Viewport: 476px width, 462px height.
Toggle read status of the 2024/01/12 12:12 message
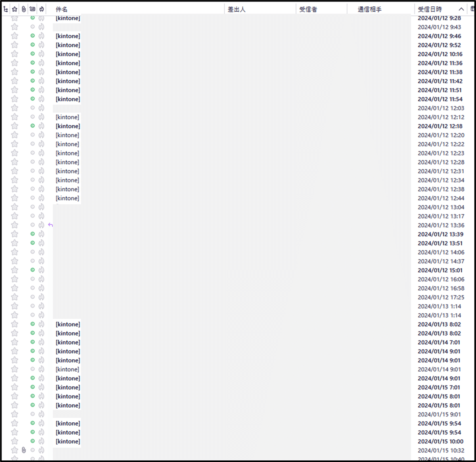(33, 117)
